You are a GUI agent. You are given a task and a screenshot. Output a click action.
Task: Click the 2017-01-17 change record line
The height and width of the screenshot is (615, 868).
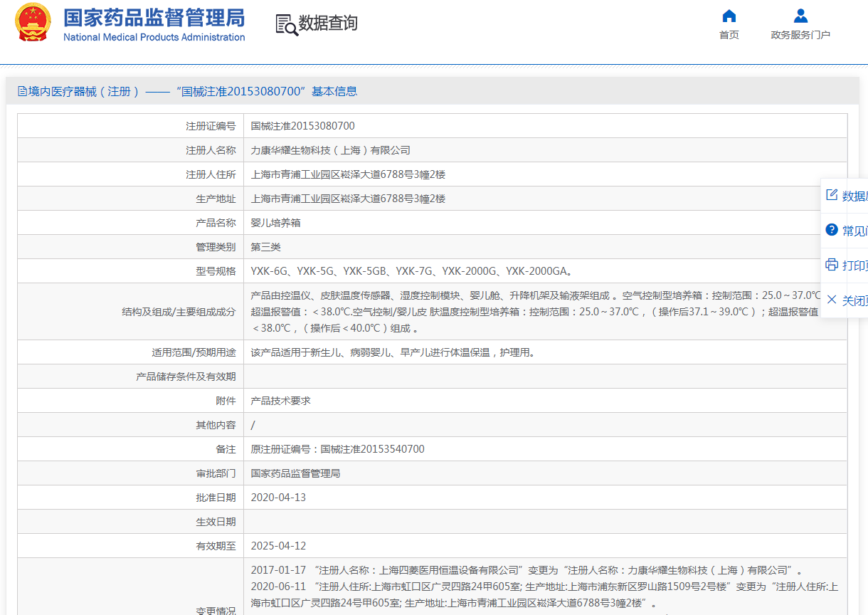[x=527, y=570]
